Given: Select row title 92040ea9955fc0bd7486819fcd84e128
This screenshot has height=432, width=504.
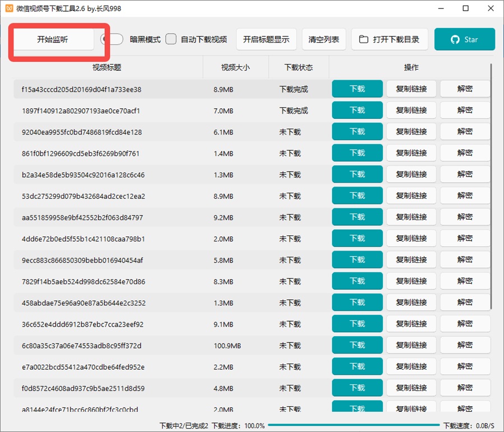Looking at the screenshot, I should (x=82, y=132).
